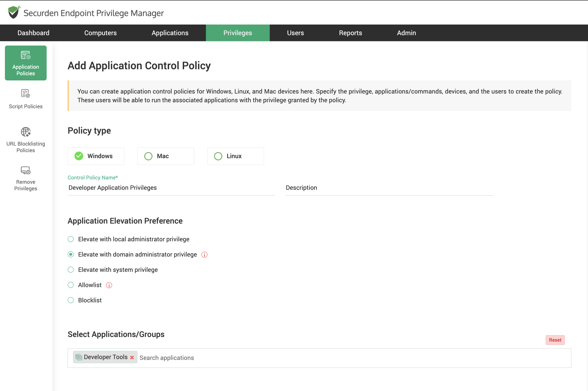Open URL Blocklisting Policies globe icon
The width and height of the screenshot is (588, 391).
click(26, 132)
